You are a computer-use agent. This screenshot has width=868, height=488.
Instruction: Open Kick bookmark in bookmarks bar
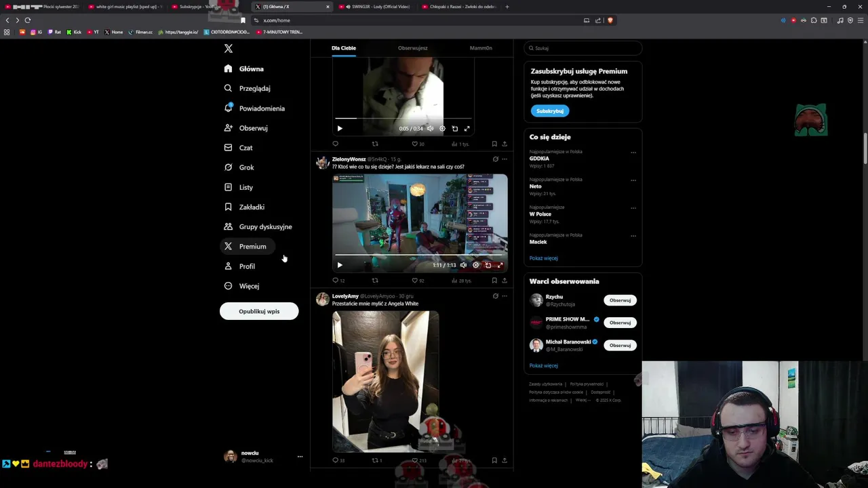(x=74, y=32)
